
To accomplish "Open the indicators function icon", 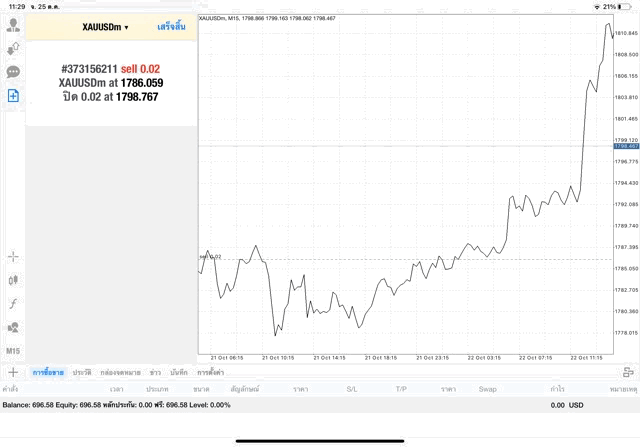I will [13, 303].
